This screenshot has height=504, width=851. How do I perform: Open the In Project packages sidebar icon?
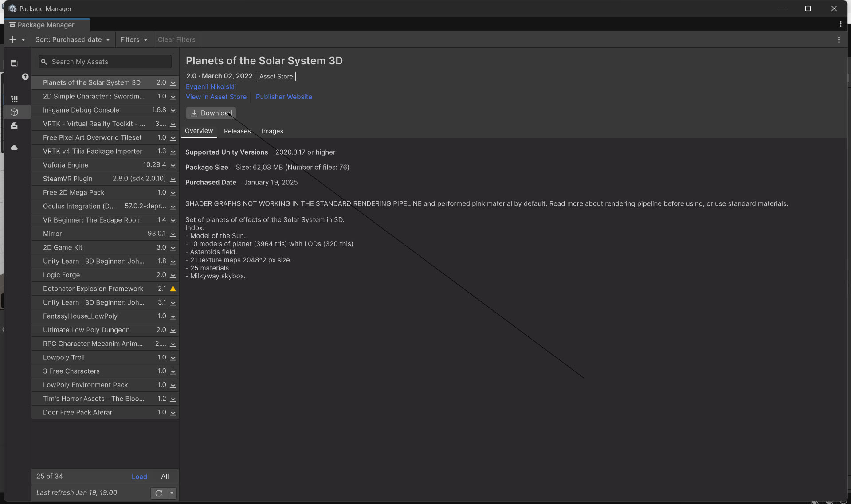point(14,63)
